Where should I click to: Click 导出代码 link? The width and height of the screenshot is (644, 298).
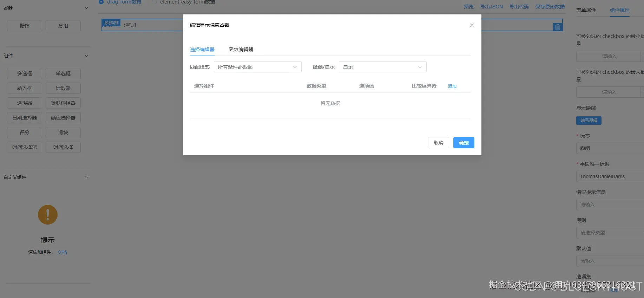tap(519, 7)
